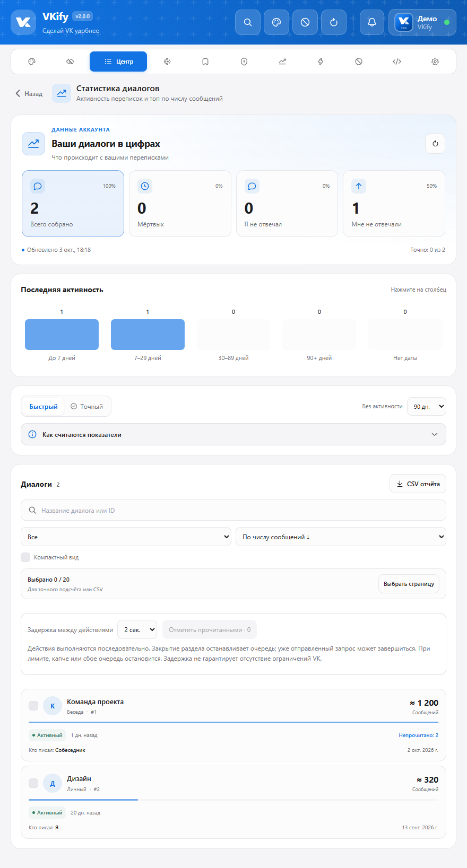Open the code brackets tab in navigation
This screenshot has height=868, width=467.
[x=397, y=62]
